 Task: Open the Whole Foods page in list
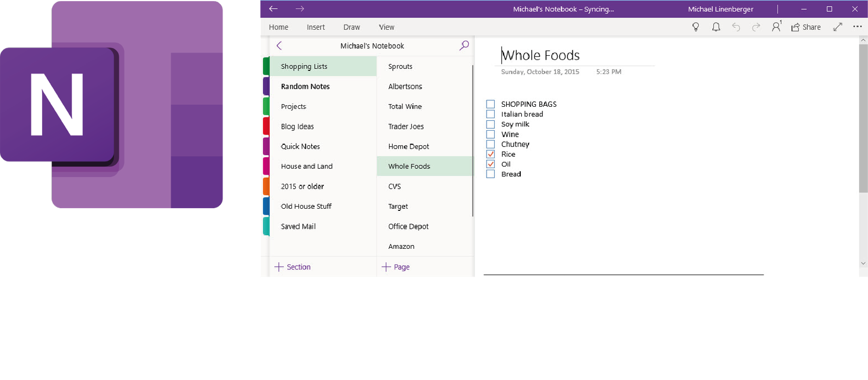424,166
